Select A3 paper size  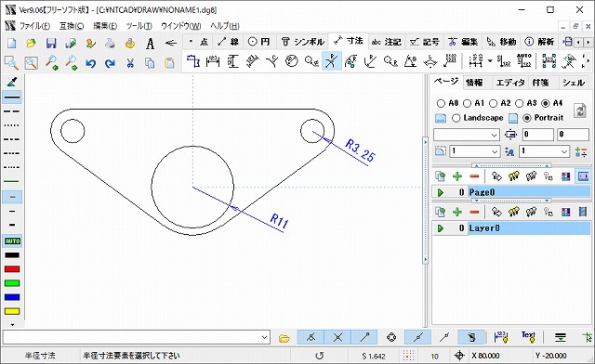520,103
